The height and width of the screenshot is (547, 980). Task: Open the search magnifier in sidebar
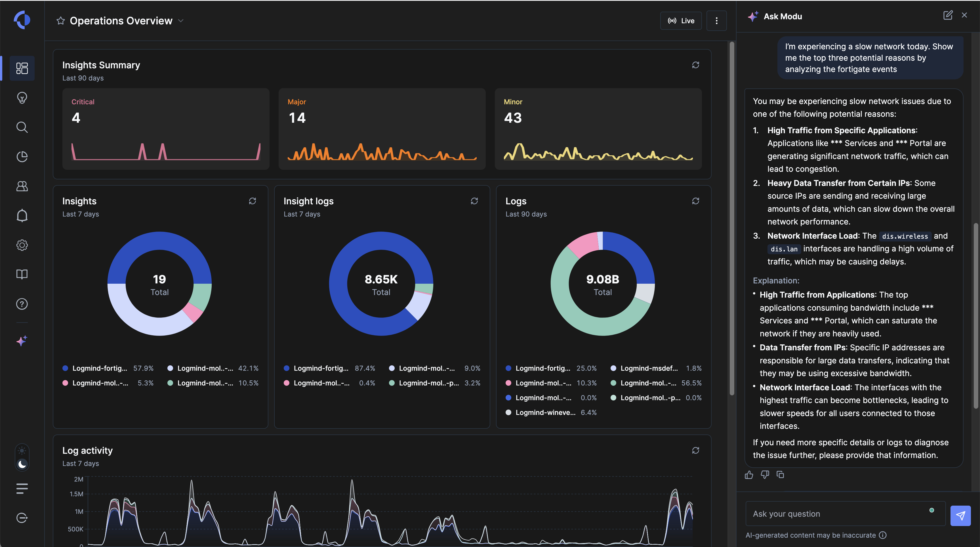(x=22, y=127)
